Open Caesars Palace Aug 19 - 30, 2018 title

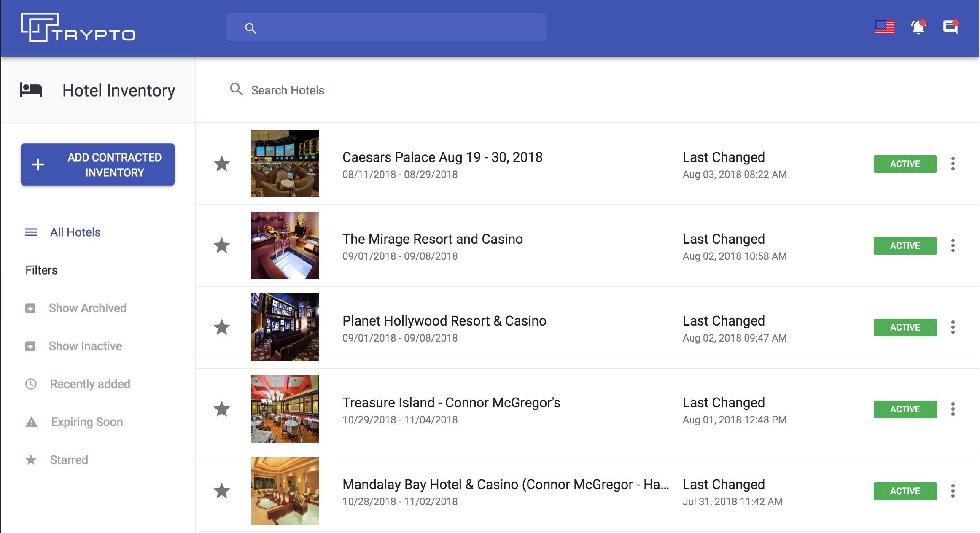pos(442,157)
